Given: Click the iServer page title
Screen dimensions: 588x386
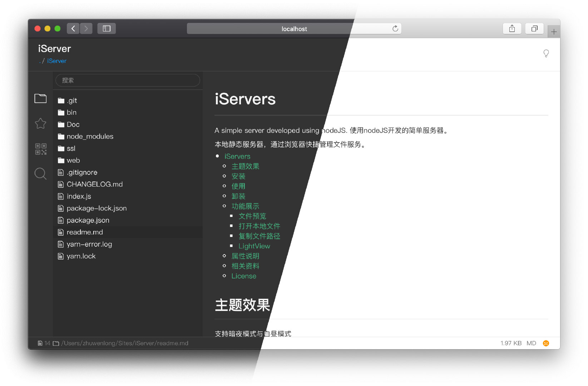Looking at the screenshot, I should pos(54,49).
